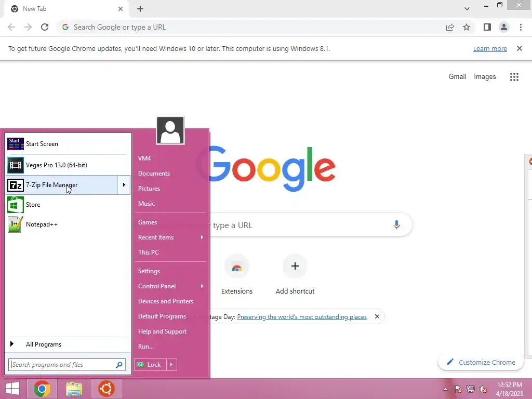Screen dimensions: 532x399
Task: Click the muted volume tray icon
Action: tap(483, 389)
